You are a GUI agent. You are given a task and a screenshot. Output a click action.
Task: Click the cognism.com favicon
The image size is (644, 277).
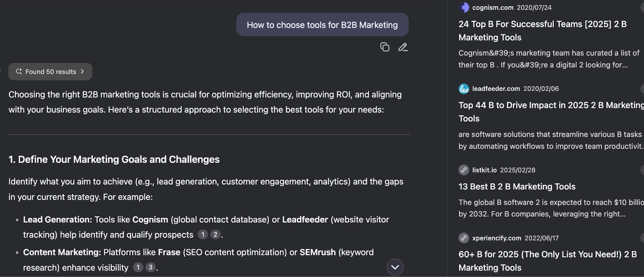pyautogui.click(x=464, y=7)
